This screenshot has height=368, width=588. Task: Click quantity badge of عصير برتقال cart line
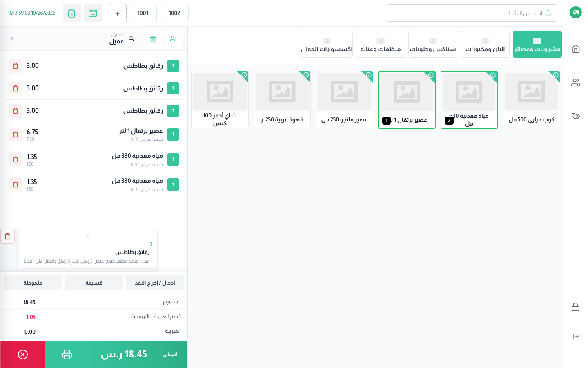coord(173,135)
